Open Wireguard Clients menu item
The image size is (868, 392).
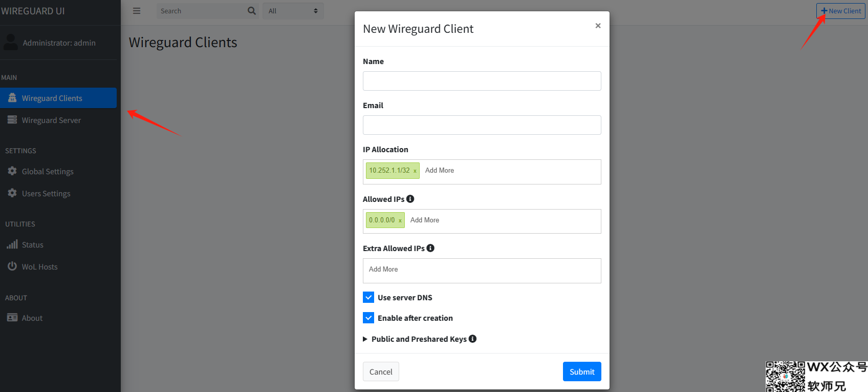[x=58, y=98]
